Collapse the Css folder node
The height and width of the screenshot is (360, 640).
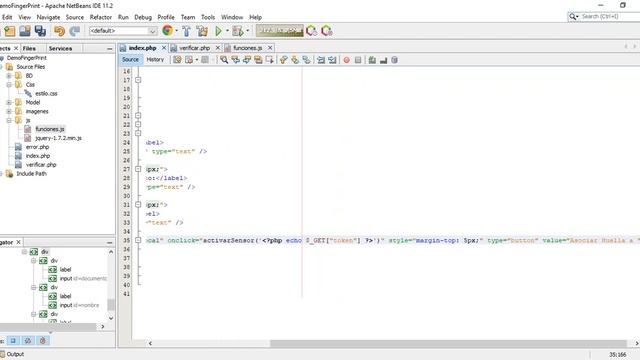(x=9, y=85)
